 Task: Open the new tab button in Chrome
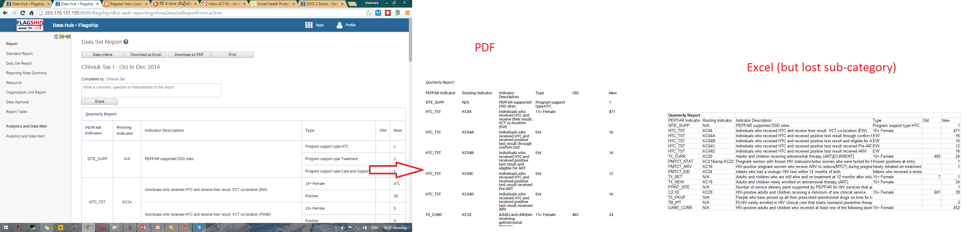[352, 4]
